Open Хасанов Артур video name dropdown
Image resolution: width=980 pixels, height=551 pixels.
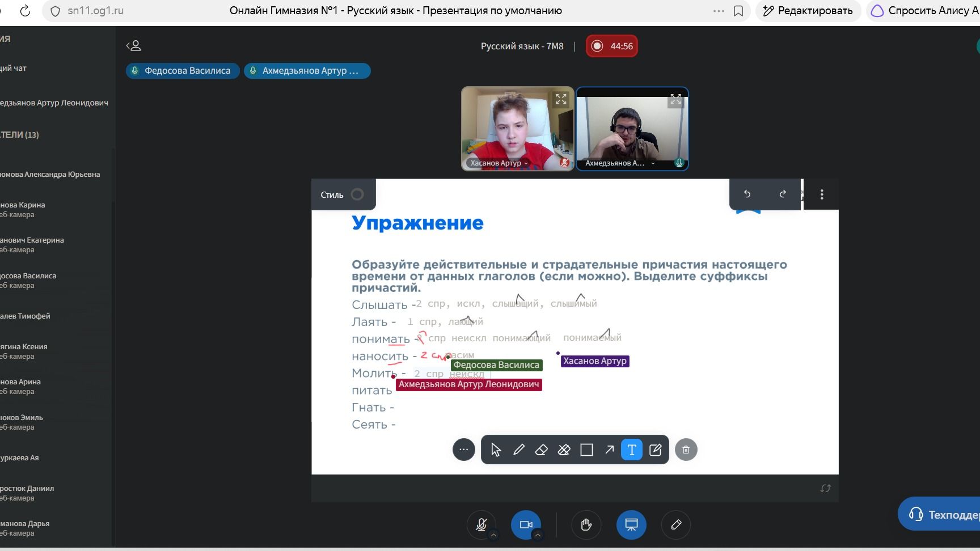pos(499,163)
